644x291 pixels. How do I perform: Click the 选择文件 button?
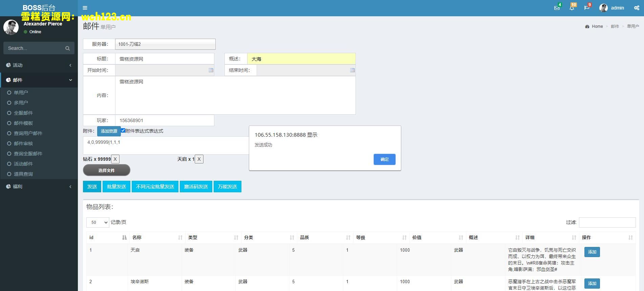click(x=107, y=170)
